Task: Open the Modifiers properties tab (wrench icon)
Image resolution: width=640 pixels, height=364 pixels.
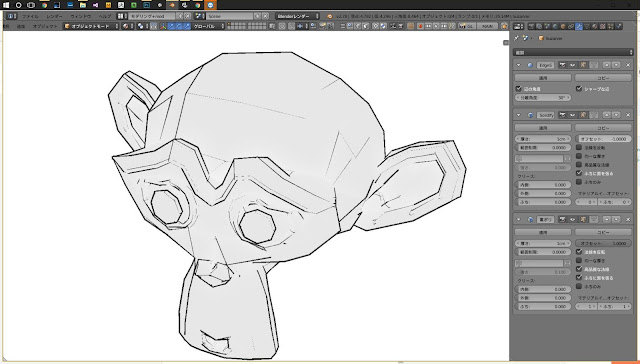Action: (x=579, y=26)
